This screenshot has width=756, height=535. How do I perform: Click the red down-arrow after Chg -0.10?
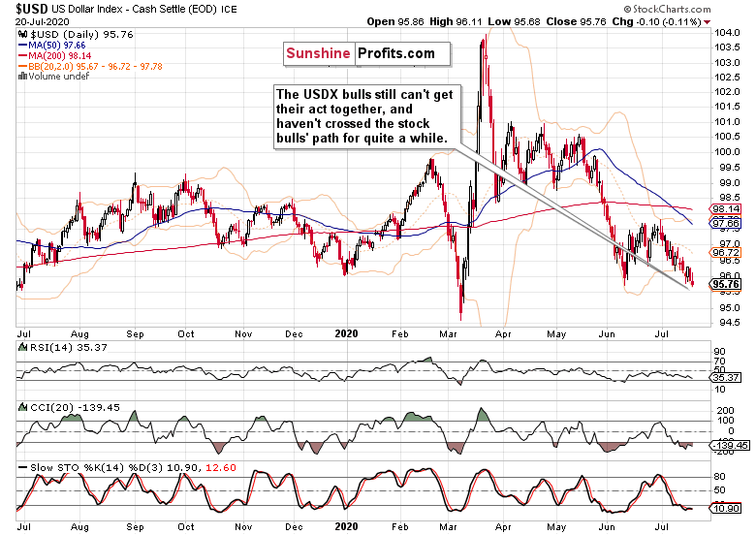click(x=707, y=22)
